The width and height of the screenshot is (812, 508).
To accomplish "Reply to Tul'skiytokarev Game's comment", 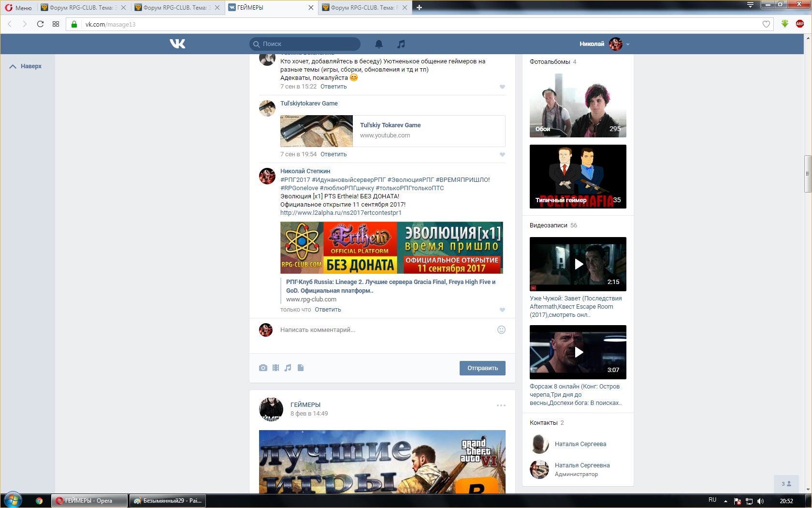I will point(333,154).
